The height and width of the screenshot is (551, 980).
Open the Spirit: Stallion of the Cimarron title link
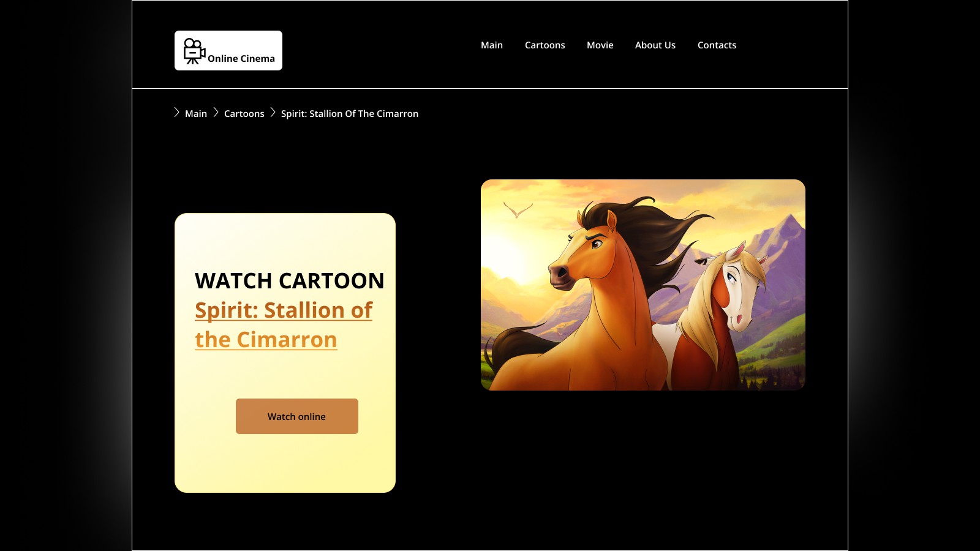(x=284, y=325)
